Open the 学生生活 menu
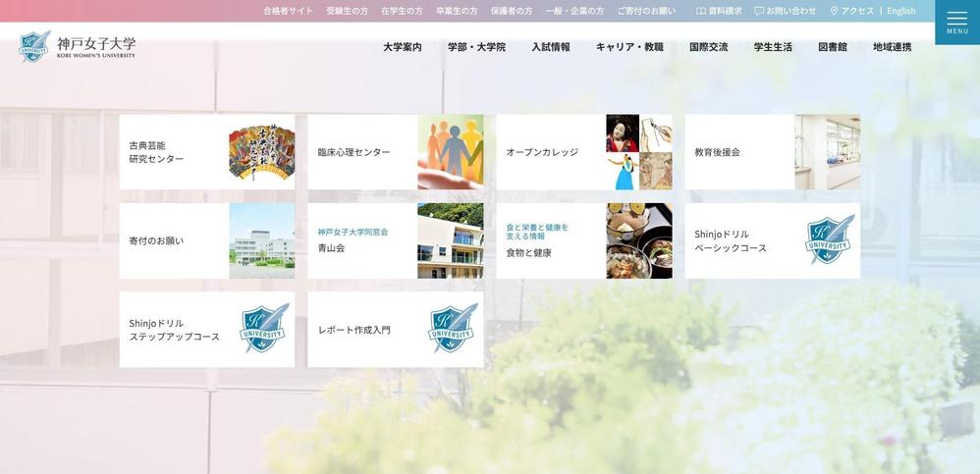Image resolution: width=980 pixels, height=474 pixels. pos(773,47)
